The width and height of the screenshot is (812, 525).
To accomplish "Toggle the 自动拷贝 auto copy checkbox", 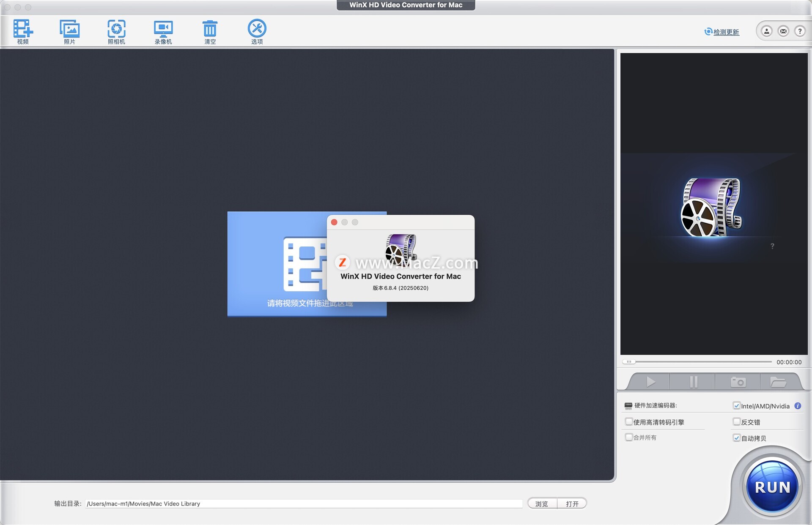I will pos(737,438).
